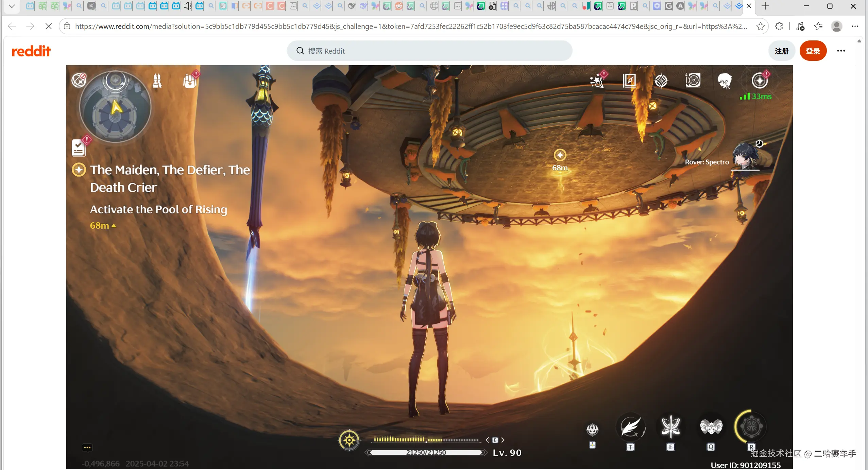
Task: Switch to the browser tab with K icon
Action: coord(91,6)
